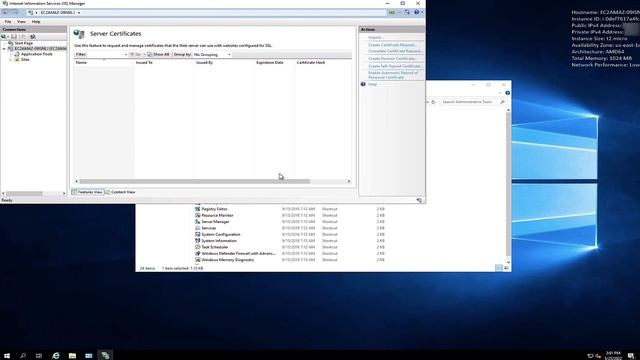Click the System Information shortcut icon
The height and width of the screenshot is (360, 640).
[198, 241]
